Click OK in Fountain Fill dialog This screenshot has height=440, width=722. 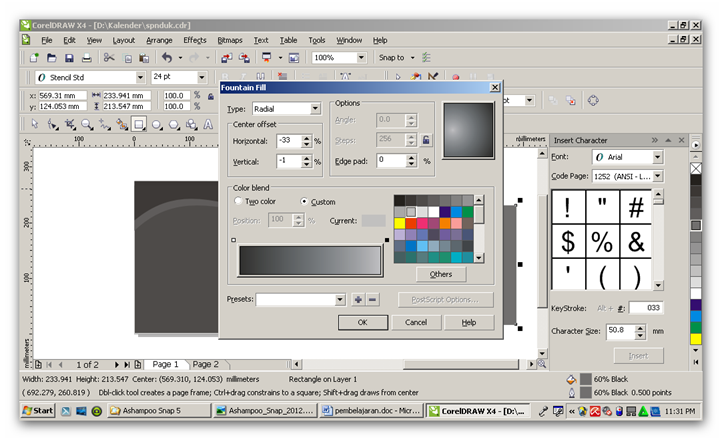coord(363,322)
